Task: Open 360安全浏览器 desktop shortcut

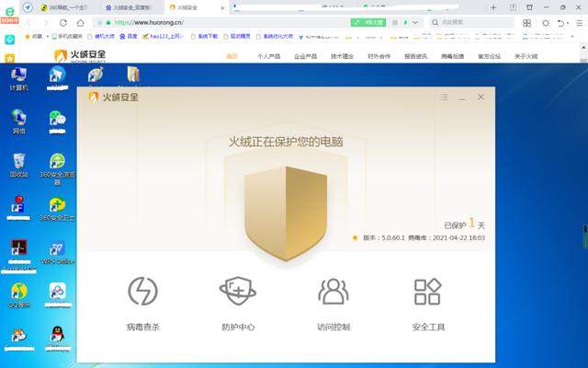Action: 57,169
